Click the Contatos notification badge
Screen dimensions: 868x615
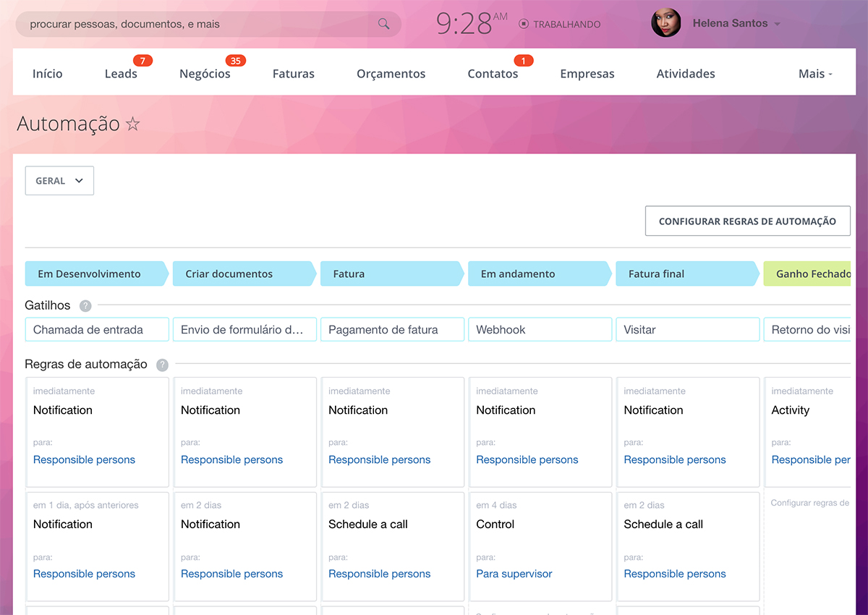(523, 61)
